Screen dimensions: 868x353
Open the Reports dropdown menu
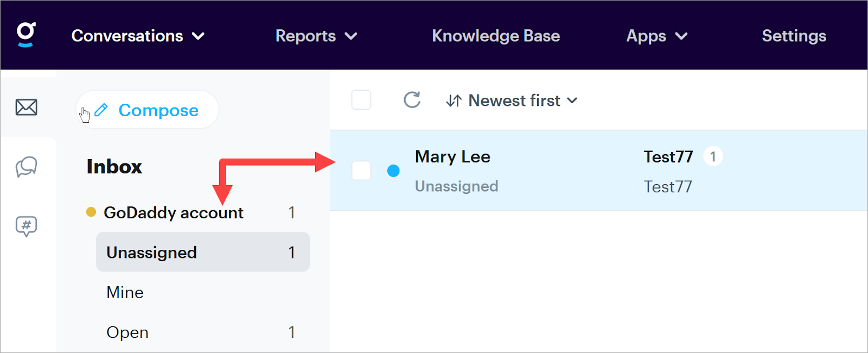coord(316,36)
